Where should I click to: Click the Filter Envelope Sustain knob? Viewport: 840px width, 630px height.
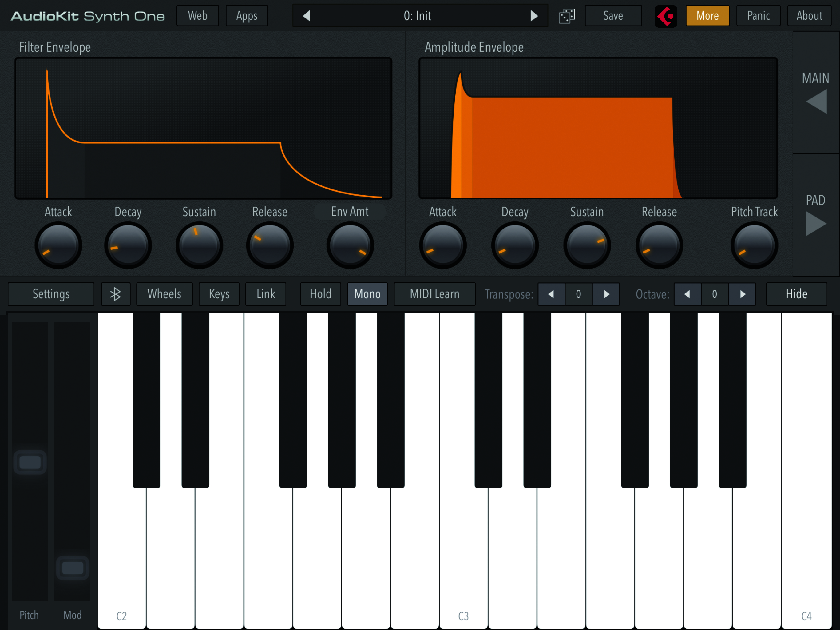[199, 245]
